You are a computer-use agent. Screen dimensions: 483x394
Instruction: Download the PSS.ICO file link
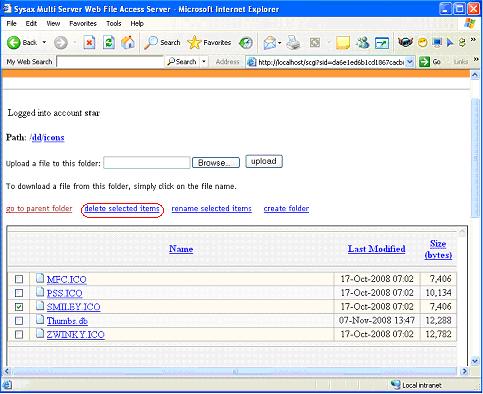tap(65, 293)
